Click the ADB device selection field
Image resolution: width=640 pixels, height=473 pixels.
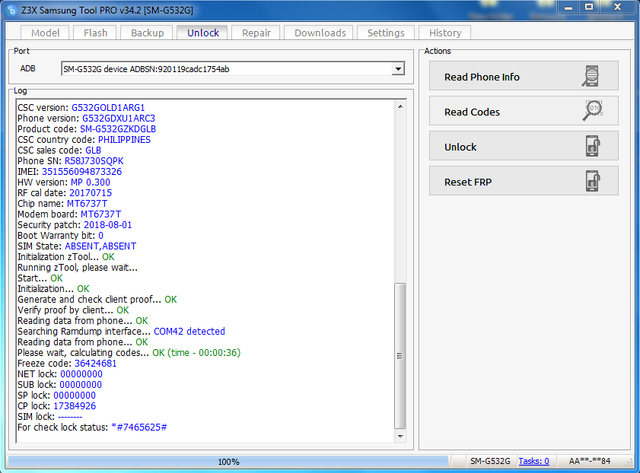coord(233,69)
